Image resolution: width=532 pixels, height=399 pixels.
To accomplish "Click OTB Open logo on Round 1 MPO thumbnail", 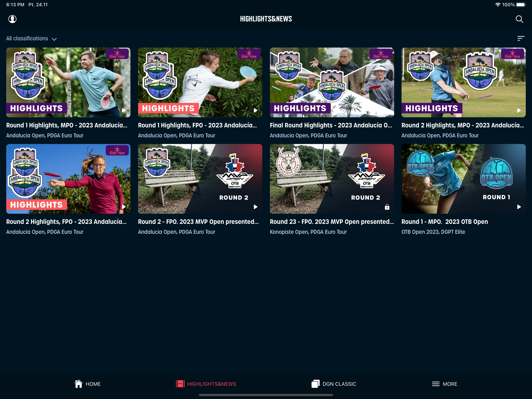I will 496,173.
